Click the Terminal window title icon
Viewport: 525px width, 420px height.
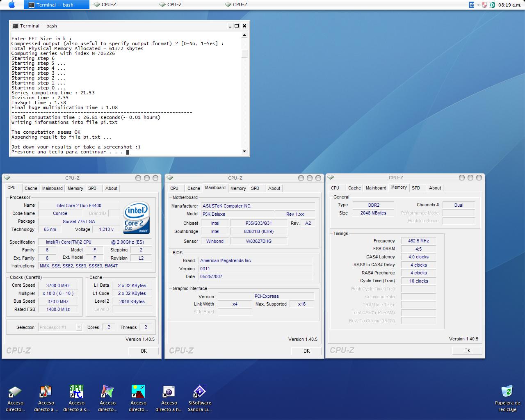tap(15, 26)
